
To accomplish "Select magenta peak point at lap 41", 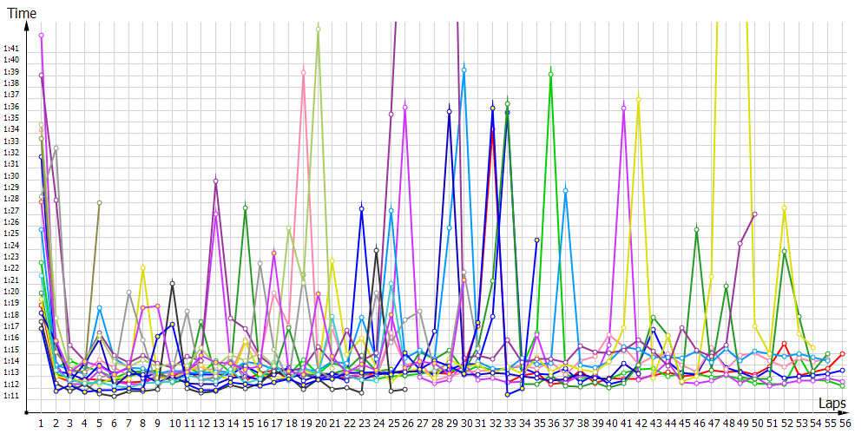I will (x=624, y=107).
